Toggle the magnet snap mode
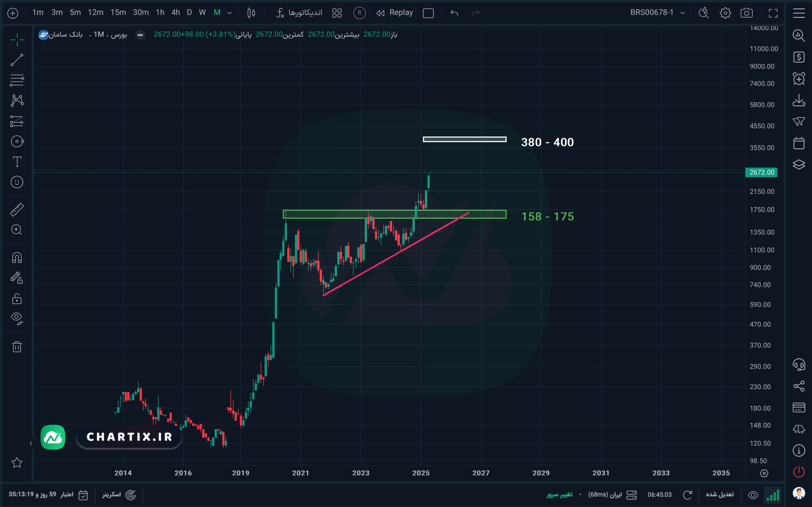Screen dimensions: 812x507 [x=17, y=257]
